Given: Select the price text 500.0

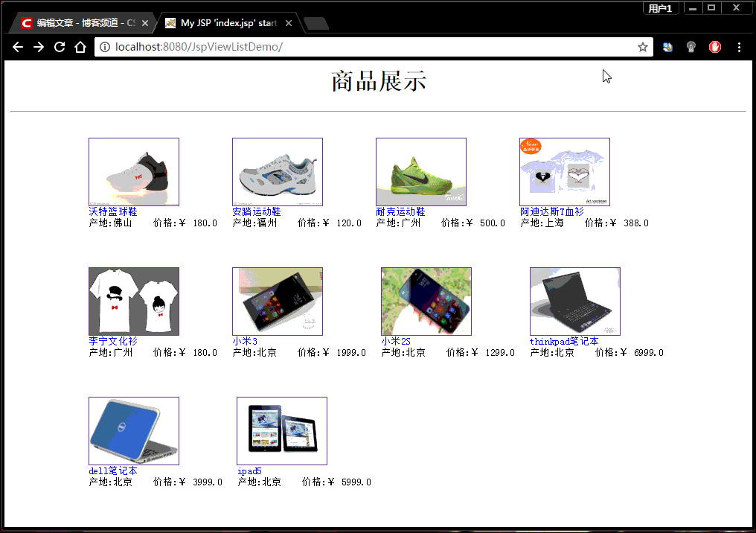Looking at the screenshot, I should pos(493,223).
